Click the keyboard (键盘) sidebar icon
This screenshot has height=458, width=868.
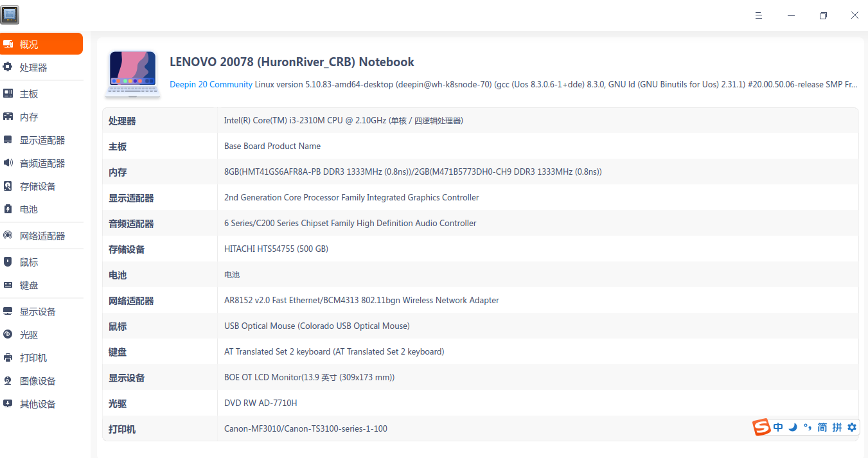click(8, 285)
